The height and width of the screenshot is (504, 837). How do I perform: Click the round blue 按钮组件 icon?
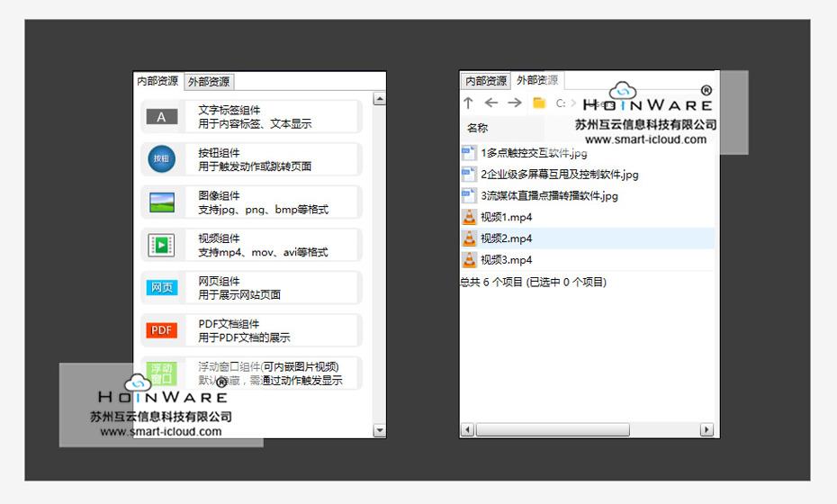point(162,159)
